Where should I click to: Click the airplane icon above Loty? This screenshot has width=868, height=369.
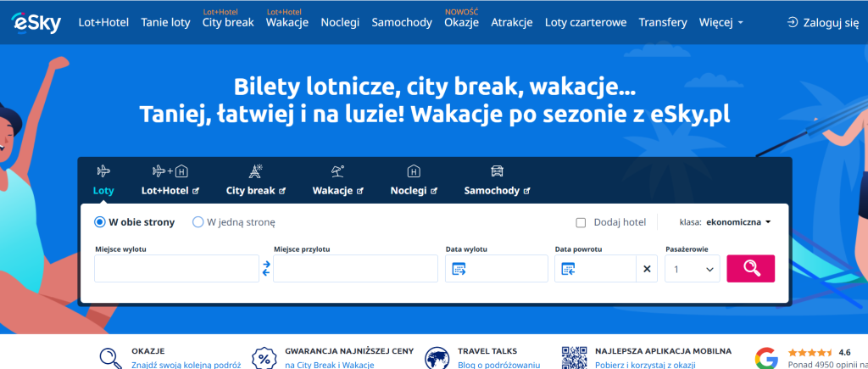(103, 171)
